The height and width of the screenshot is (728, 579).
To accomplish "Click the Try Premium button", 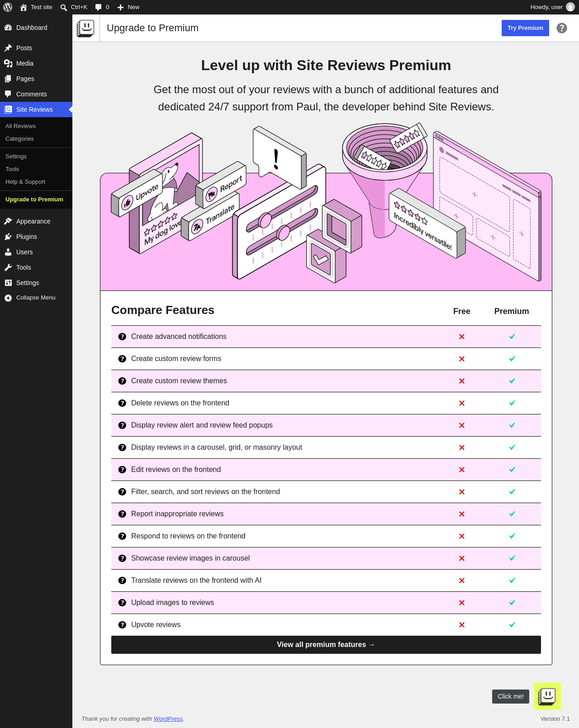I will click(525, 28).
